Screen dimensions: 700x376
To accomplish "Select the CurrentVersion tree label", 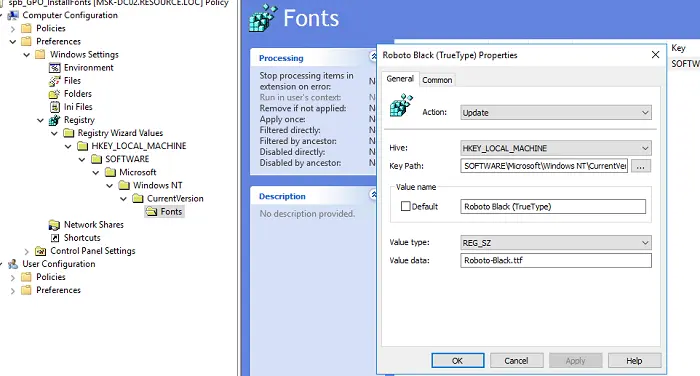I will 175,198.
